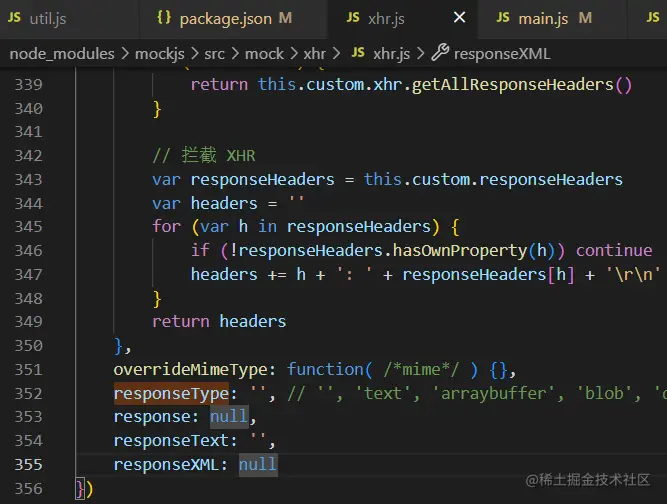Click the wrench icon before responseXML breadcrumb
The width and height of the screenshot is (667, 504).
coord(440,52)
